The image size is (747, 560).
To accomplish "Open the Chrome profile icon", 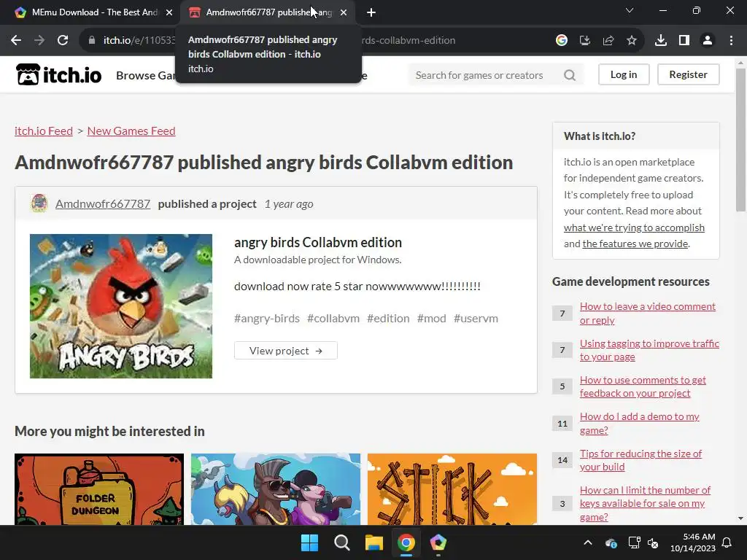I will click(708, 41).
